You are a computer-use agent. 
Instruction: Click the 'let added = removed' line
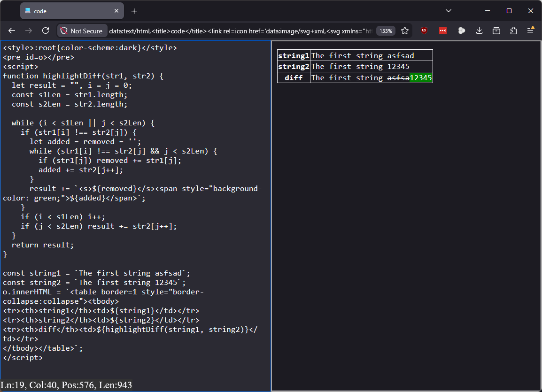85,142
